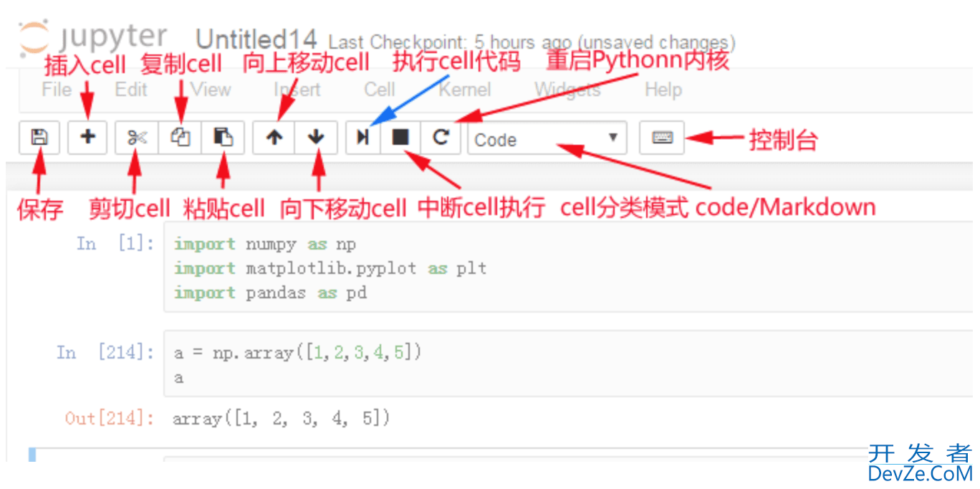Image resolution: width=980 pixels, height=489 pixels.
Task: Open the Code cell type dropdown
Action: [547, 138]
